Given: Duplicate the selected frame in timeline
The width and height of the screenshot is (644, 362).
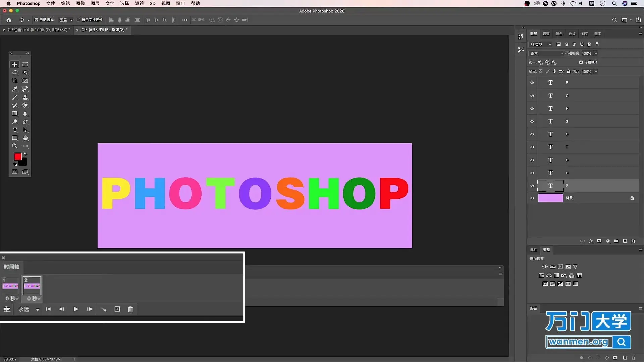Looking at the screenshot, I should (x=117, y=309).
